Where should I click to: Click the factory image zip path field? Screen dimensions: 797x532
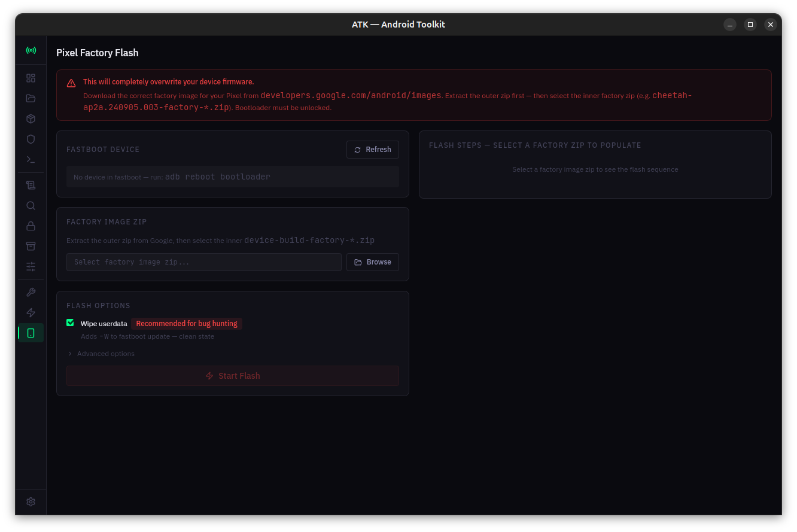point(204,262)
